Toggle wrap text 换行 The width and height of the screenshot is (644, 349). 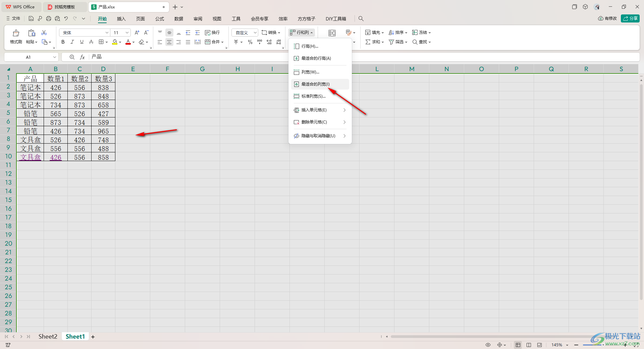[x=212, y=33]
